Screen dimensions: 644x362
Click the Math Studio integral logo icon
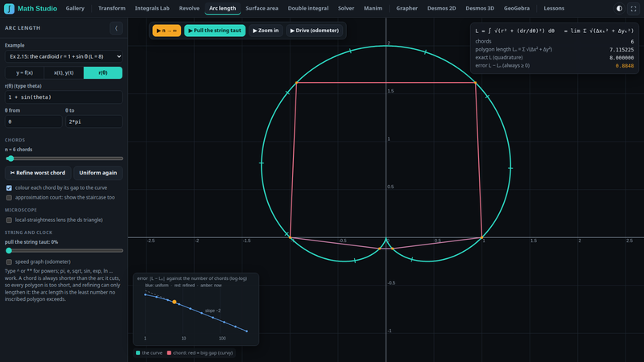(9, 8)
